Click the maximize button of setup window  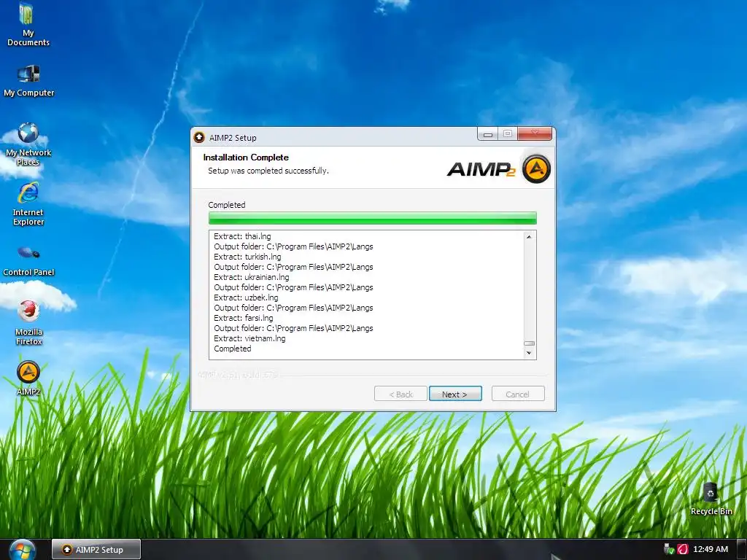point(508,134)
